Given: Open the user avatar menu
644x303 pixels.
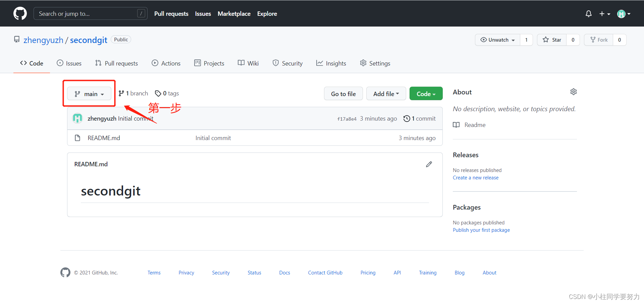Looking at the screenshot, I should pos(624,14).
